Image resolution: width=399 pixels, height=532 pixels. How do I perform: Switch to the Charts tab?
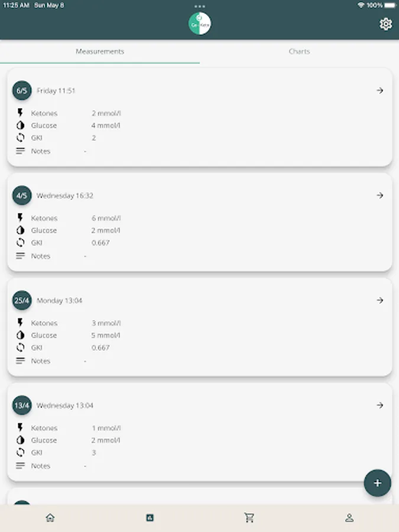pyautogui.click(x=299, y=51)
